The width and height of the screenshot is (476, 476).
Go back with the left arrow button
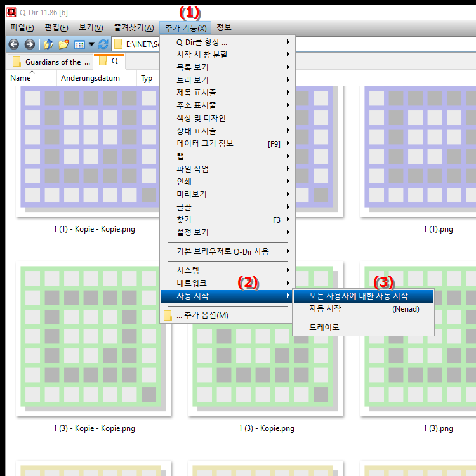coord(14,44)
